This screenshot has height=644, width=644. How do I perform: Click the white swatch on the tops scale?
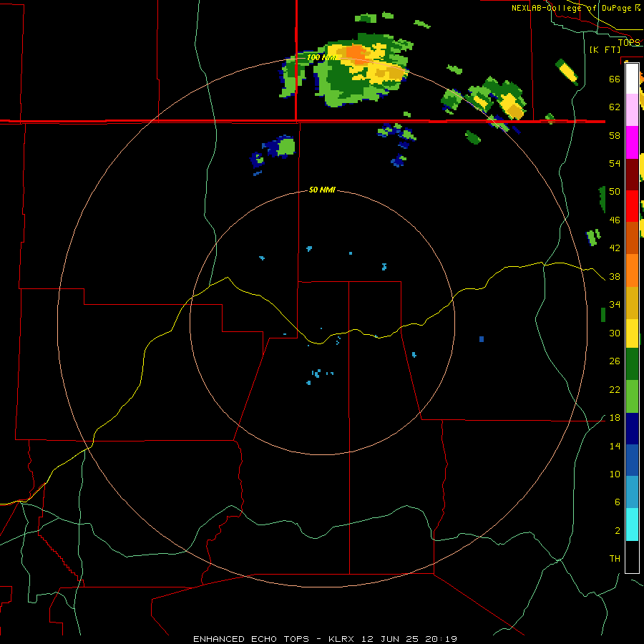(632, 79)
